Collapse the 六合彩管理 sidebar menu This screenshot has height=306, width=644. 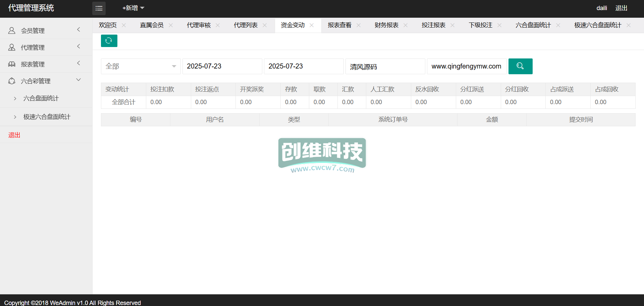click(46, 81)
